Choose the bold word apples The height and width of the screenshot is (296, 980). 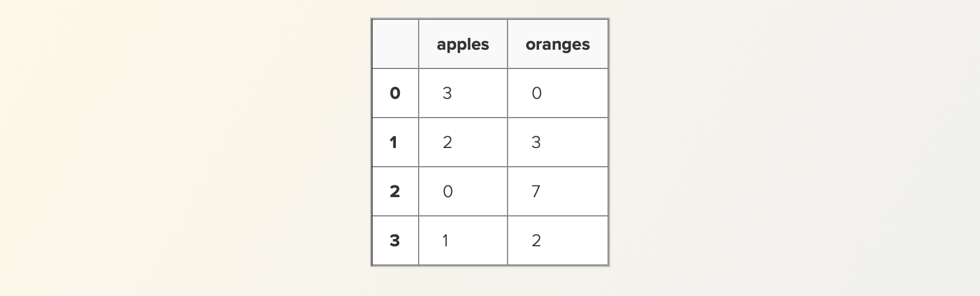[463, 45]
